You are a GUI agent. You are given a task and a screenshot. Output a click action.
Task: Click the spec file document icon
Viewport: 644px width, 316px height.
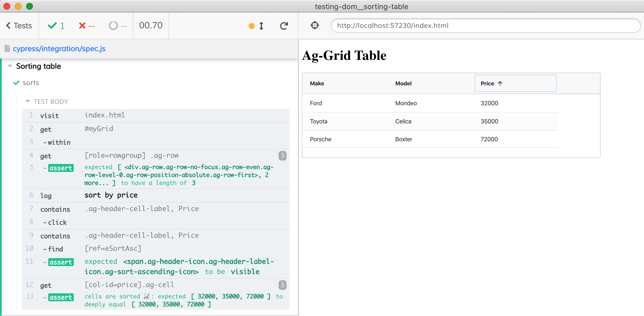(7, 49)
